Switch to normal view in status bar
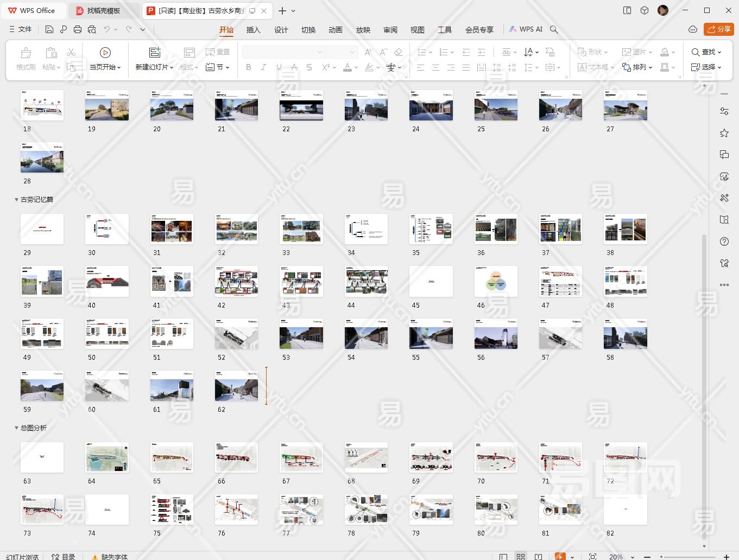Image resolution: width=739 pixels, height=560 pixels. point(503,556)
